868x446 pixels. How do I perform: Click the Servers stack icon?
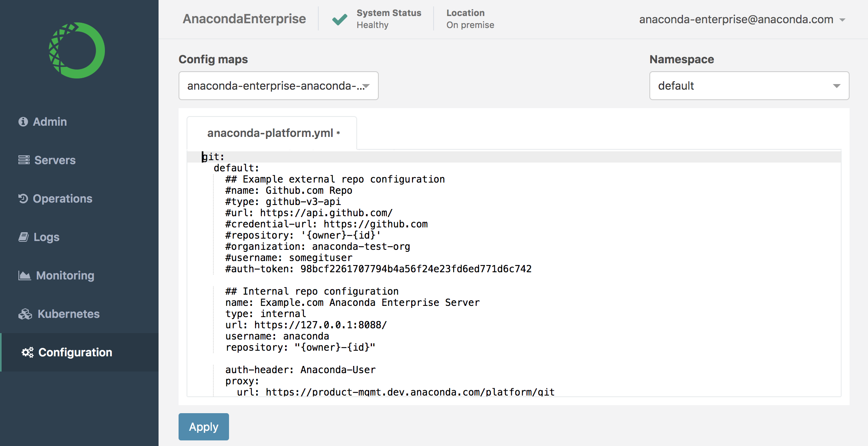[24, 160]
